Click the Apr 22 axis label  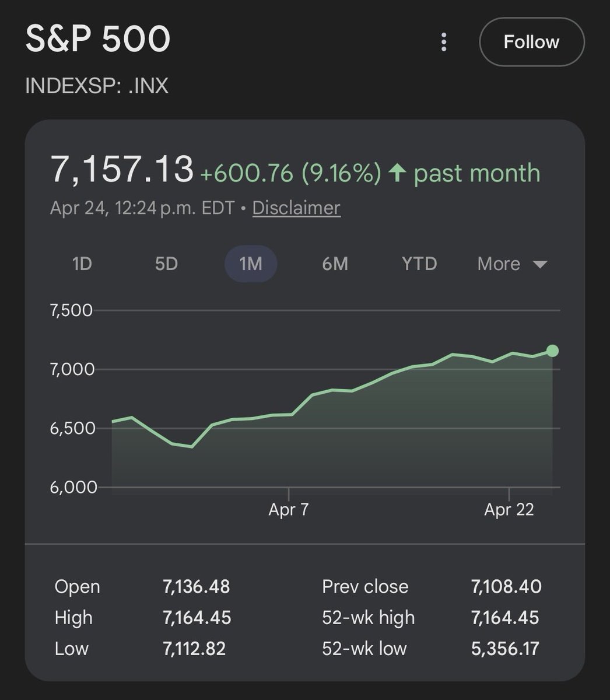pyautogui.click(x=509, y=510)
